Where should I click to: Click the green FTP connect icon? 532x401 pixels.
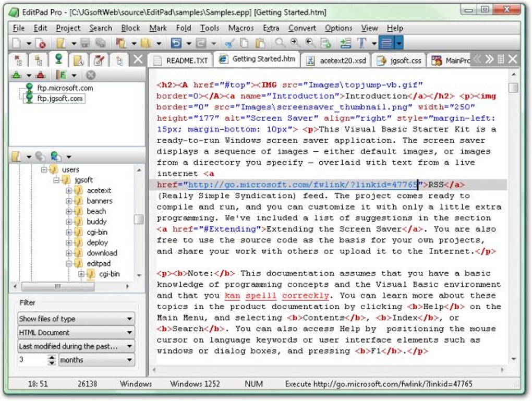tap(17, 75)
